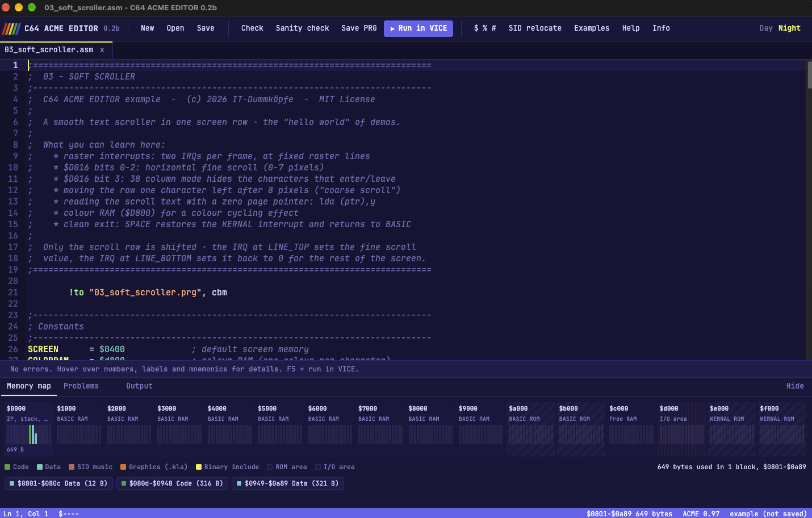Launch the program with Run in VICE

click(x=418, y=28)
